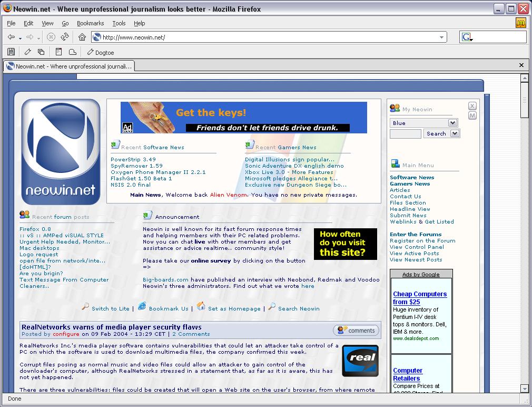Open the View menu
This screenshot has width=532, height=407.
tap(47, 23)
